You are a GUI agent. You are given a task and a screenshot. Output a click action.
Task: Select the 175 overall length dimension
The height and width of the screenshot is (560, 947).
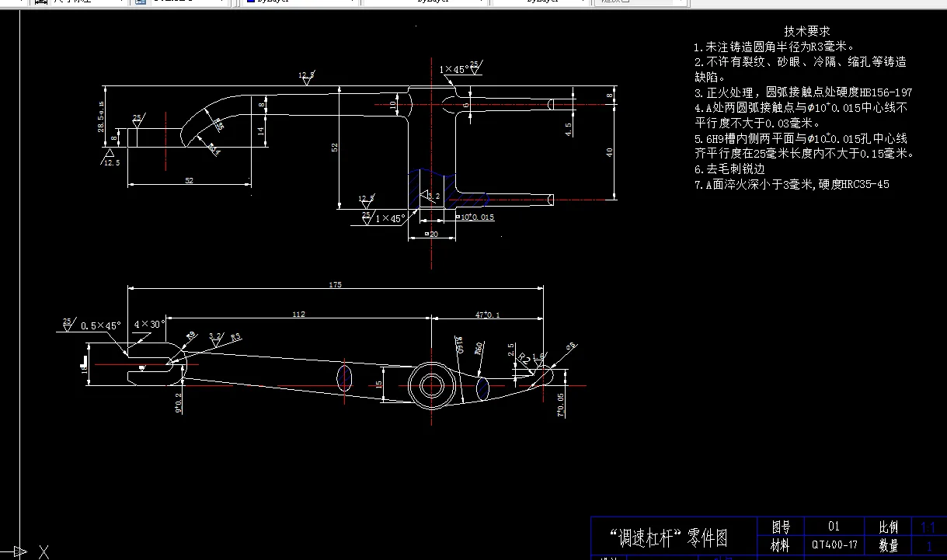point(334,284)
